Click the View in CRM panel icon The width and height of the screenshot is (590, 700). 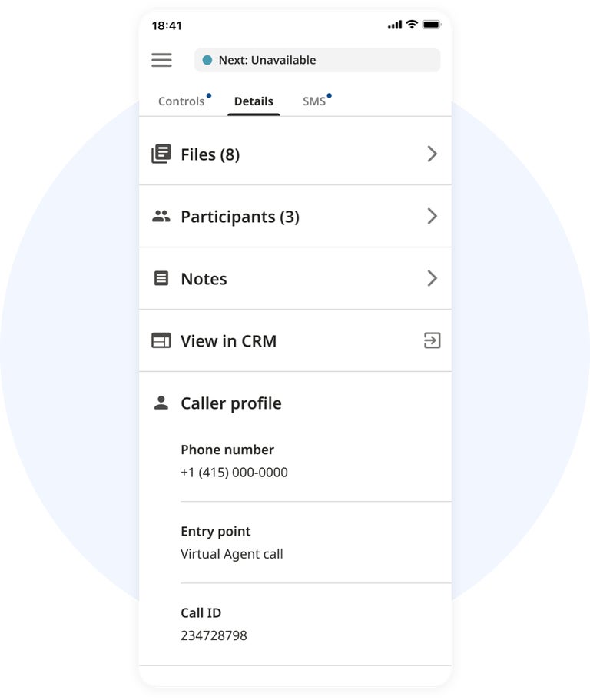point(161,340)
